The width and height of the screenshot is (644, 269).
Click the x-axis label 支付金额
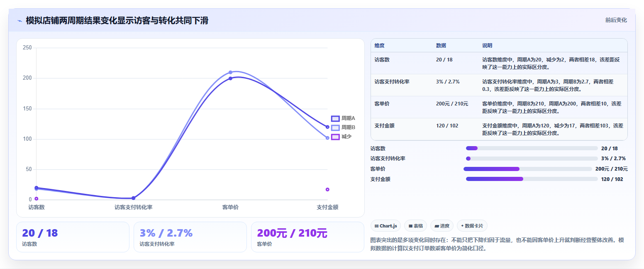coord(327,207)
